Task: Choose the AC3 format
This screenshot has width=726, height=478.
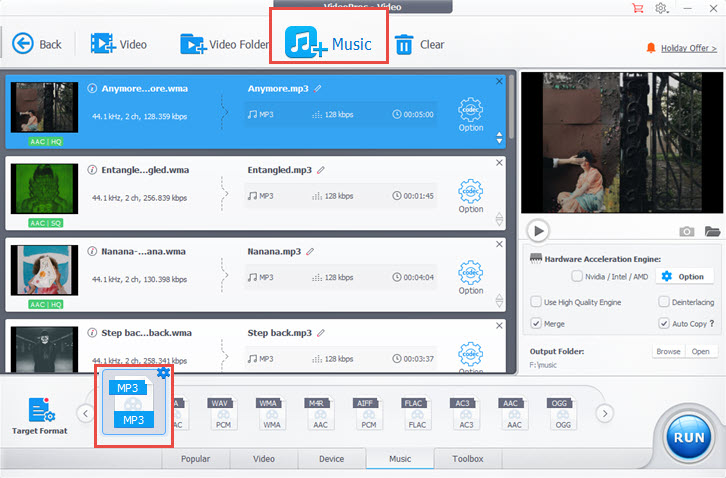Action: point(466,413)
